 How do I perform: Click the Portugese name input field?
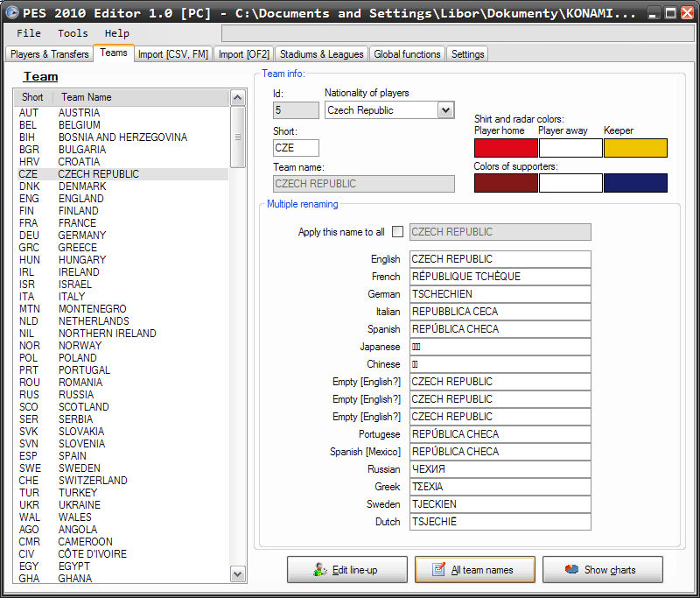tap(500, 434)
